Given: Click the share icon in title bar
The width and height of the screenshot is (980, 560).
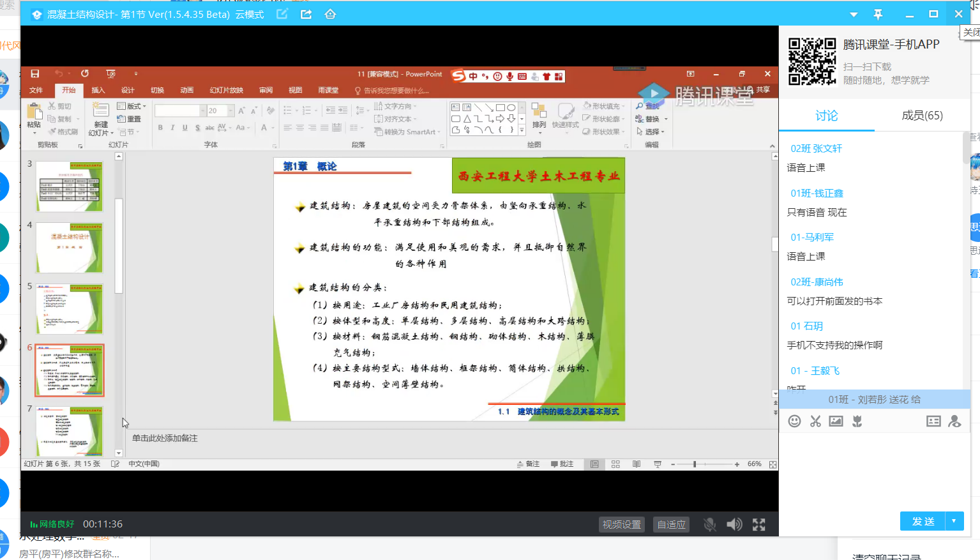Looking at the screenshot, I should tap(306, 14).
